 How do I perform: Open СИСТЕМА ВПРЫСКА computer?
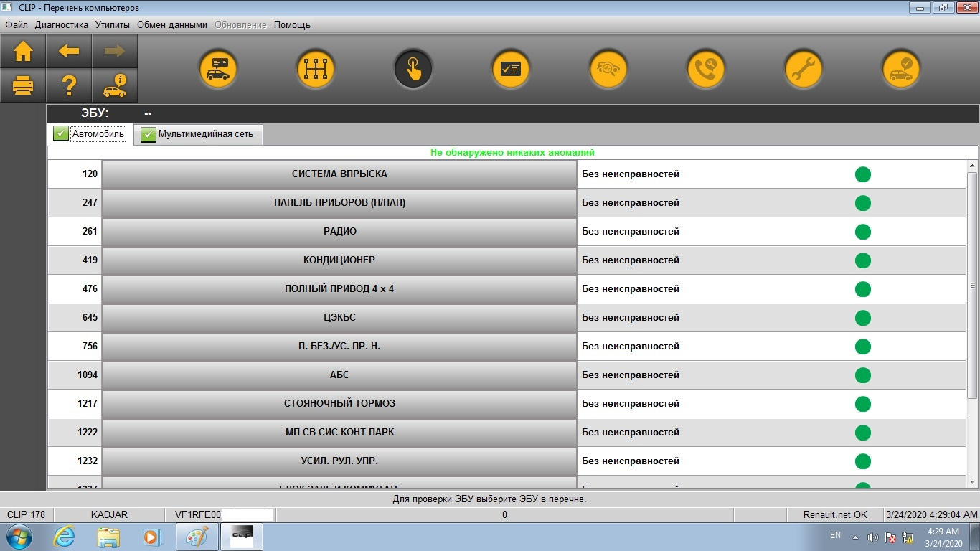[339, 174]
